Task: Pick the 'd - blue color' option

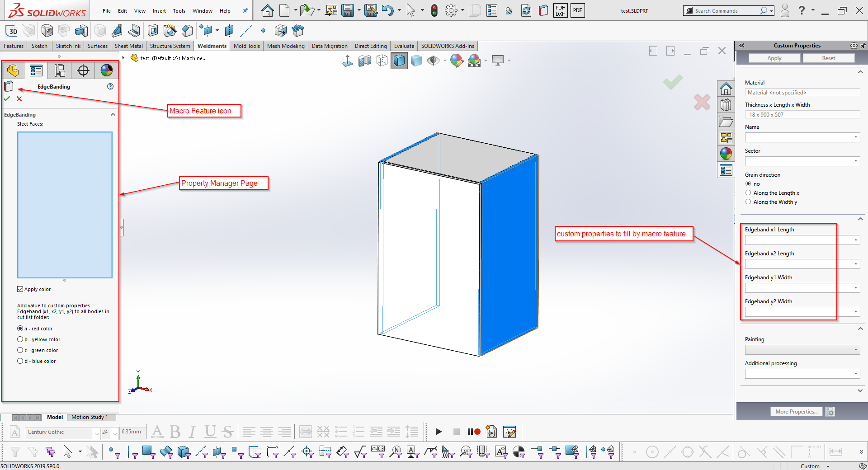Action: [20, 361]
